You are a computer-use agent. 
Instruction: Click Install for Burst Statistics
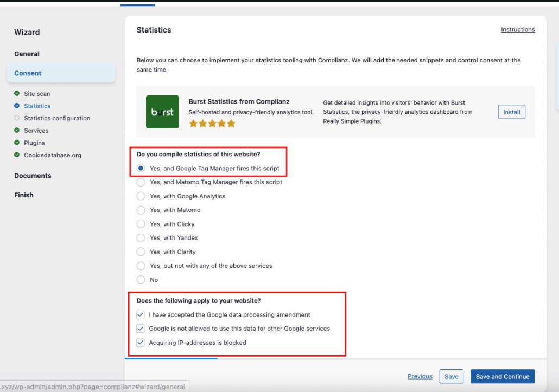[511, 112]
